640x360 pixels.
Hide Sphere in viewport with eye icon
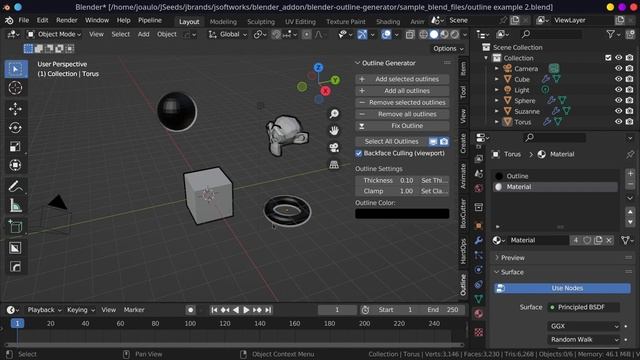click(619, 100)
